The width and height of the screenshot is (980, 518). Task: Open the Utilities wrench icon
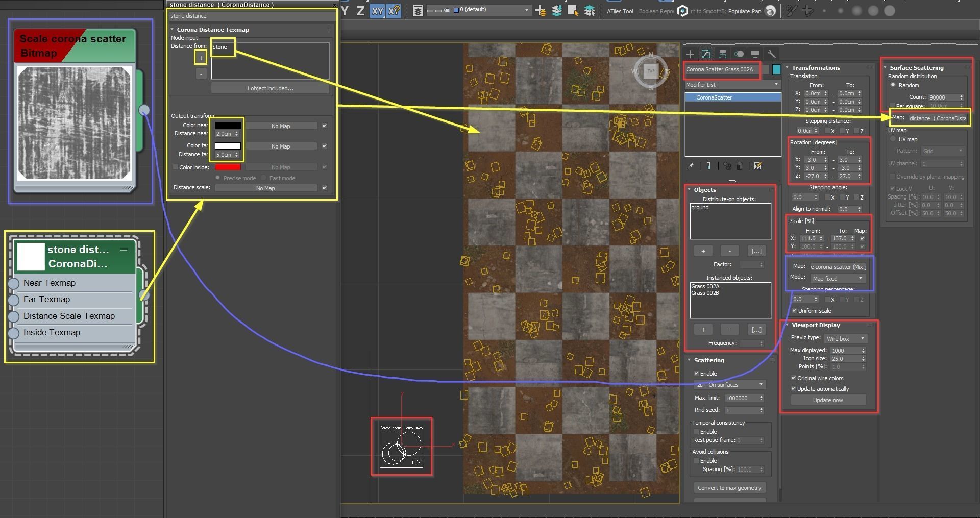(x=772, y=54)
